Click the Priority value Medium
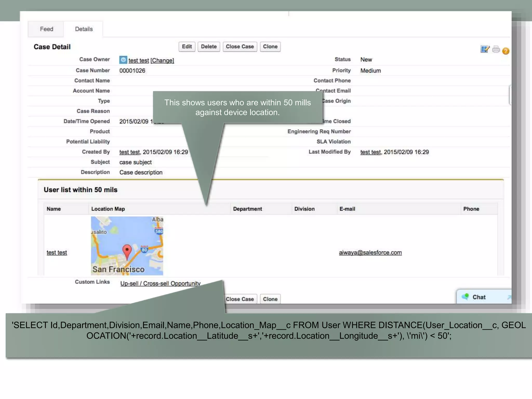Viewport: 532px width, 399px height. click(370, 71)
